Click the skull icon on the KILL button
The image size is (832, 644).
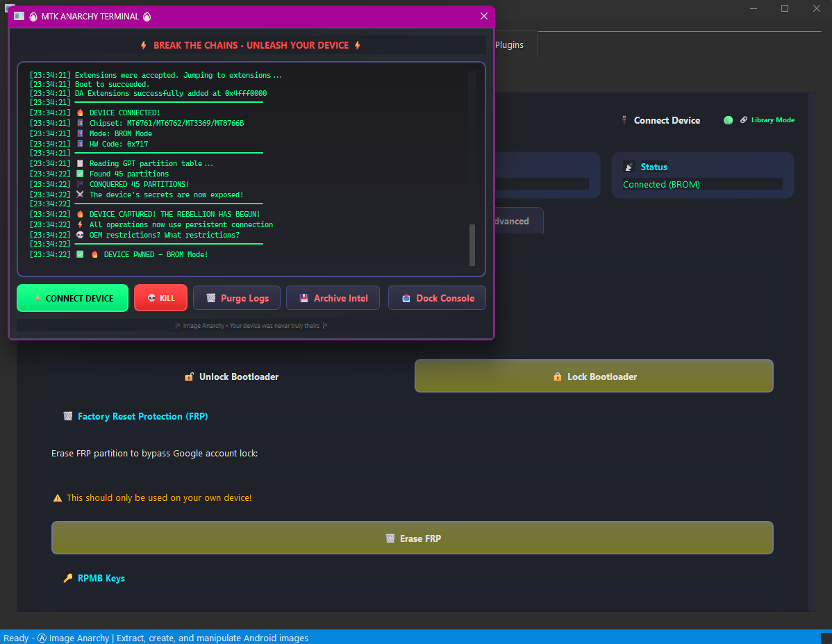coord(151,297)
